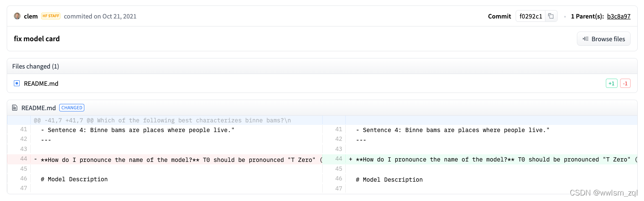Click clem's profile avatar

point(17,16)
